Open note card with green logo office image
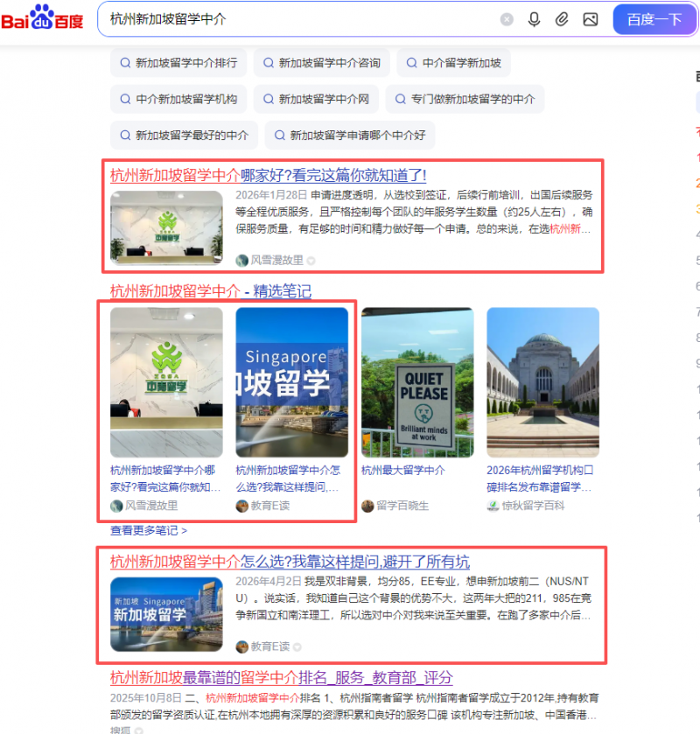The image size is (700, 734). [167, 382]
